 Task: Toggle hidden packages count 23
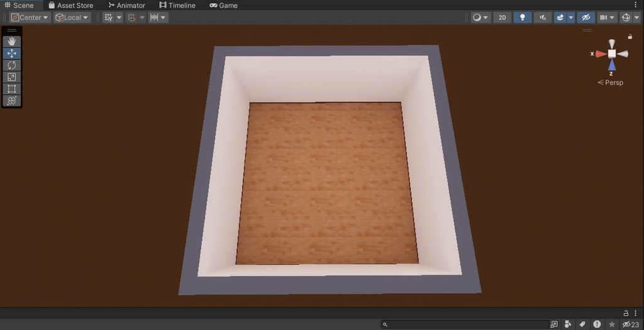(631, 324)
